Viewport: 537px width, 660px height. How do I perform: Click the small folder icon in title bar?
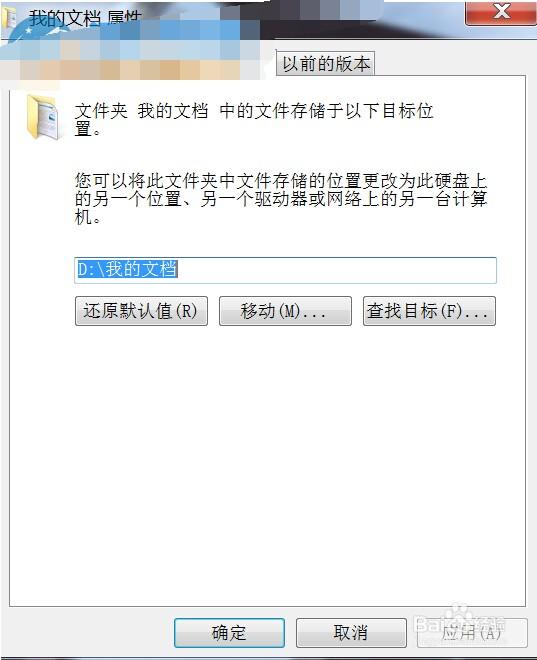tap(8, 19)
